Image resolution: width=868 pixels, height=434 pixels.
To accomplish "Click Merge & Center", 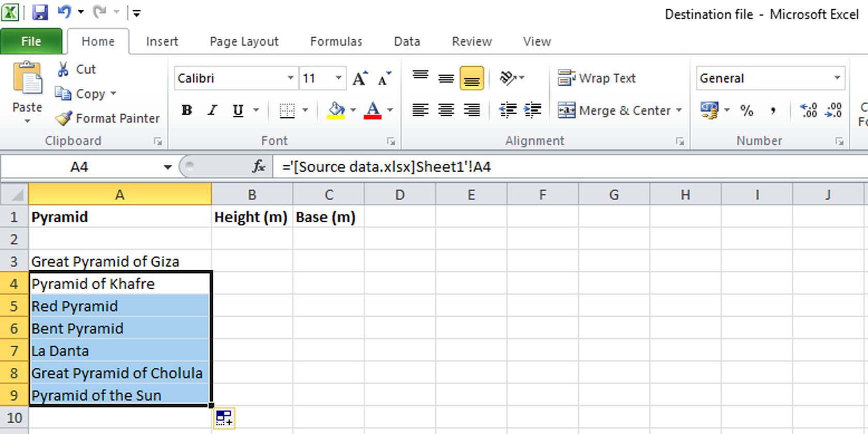I will [614, 110].
